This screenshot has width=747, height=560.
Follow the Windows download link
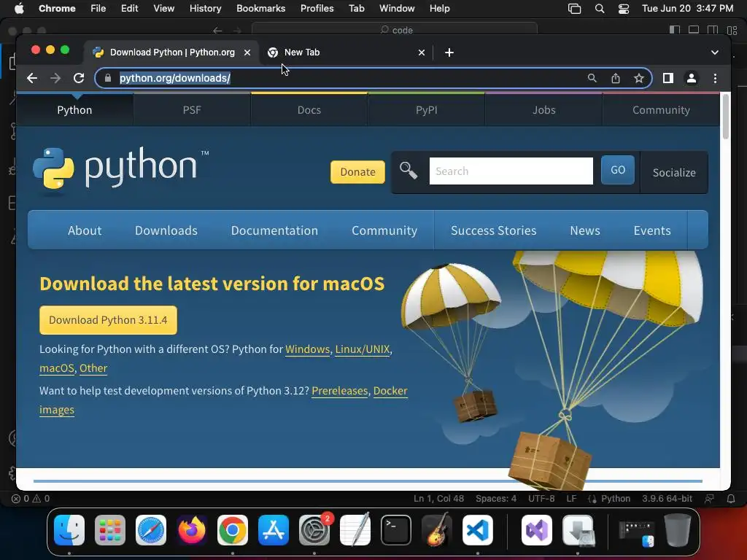click(307, 349)
